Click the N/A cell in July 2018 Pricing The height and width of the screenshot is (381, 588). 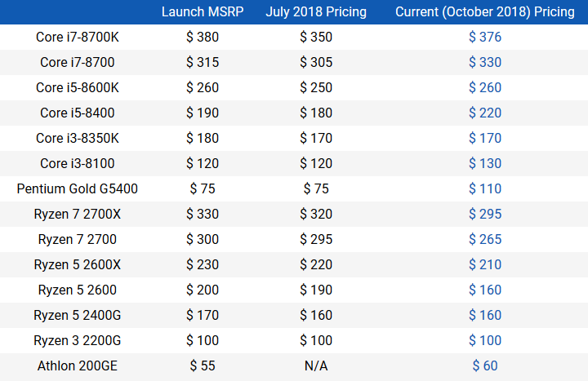tap(315, 366)
